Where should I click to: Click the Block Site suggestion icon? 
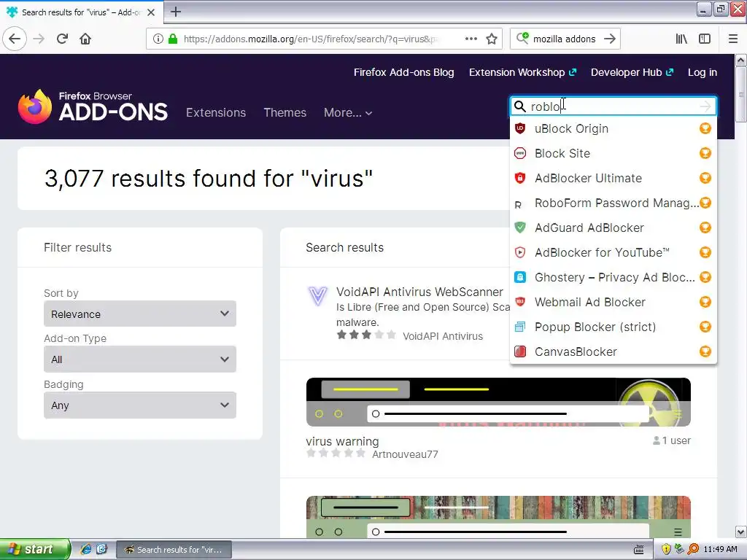pos(520,153)
